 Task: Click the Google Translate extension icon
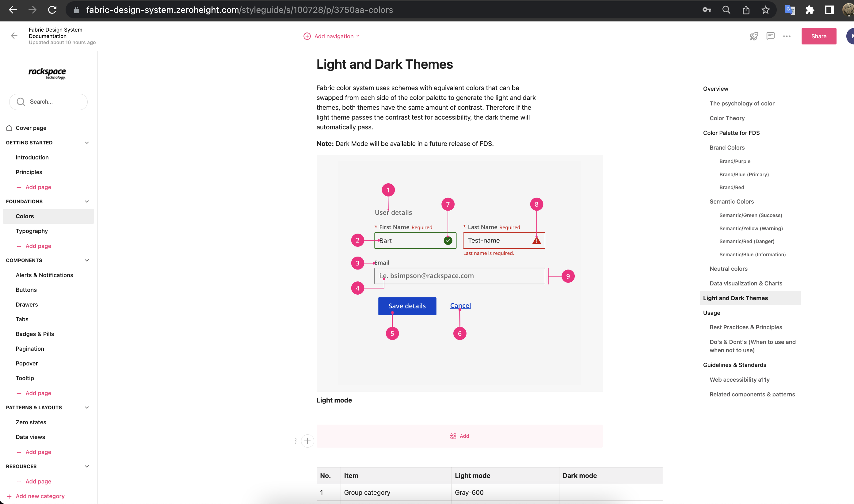[790, 10]
